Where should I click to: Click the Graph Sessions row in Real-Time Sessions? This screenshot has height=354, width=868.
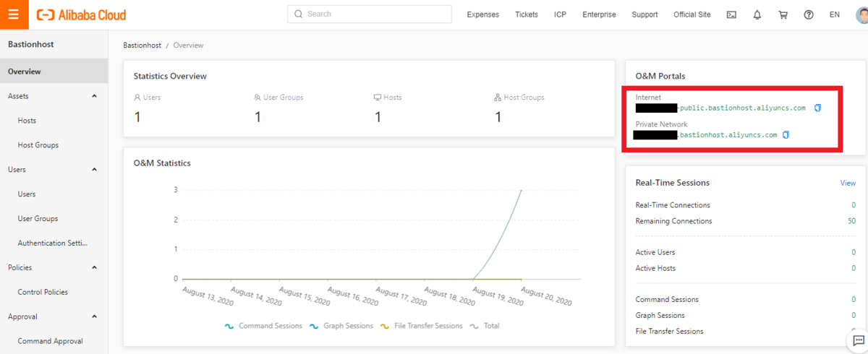coord(746,316)
